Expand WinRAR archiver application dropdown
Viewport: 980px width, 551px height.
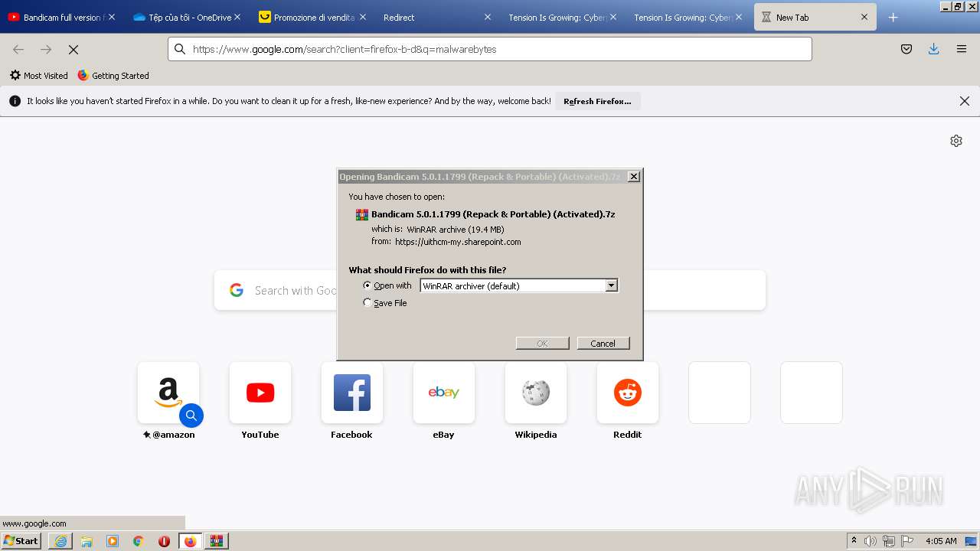(611, 285)
